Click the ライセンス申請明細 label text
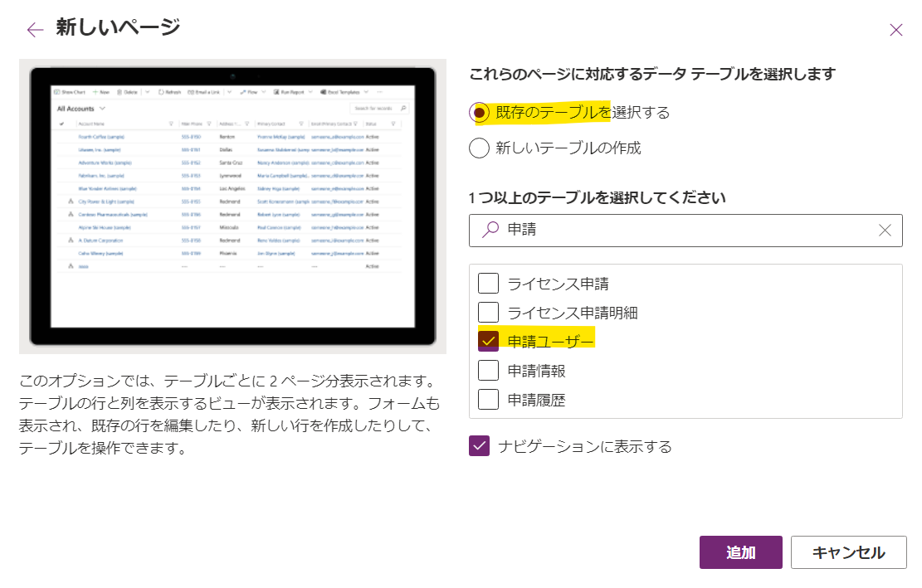922x588 pixels. pos(573,313)
